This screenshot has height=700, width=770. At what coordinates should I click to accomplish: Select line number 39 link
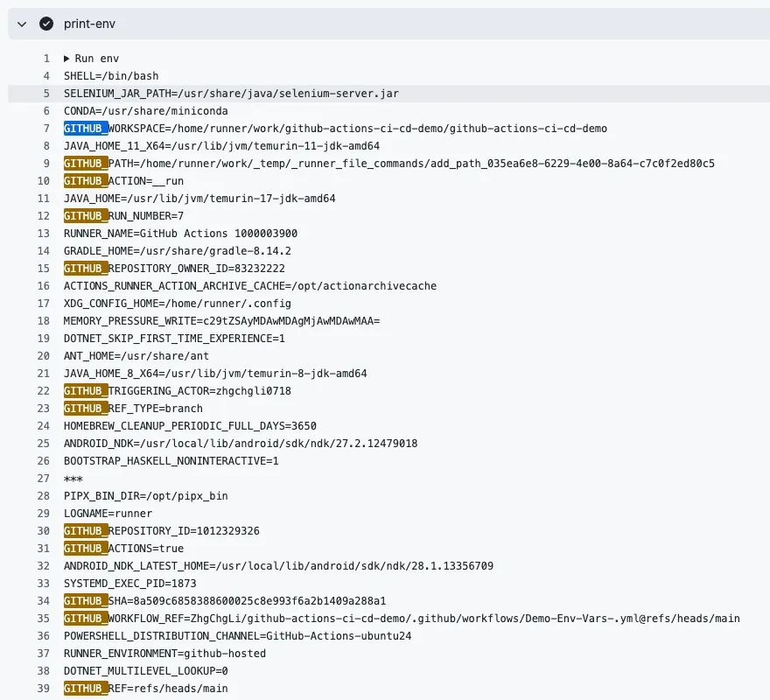44,689
